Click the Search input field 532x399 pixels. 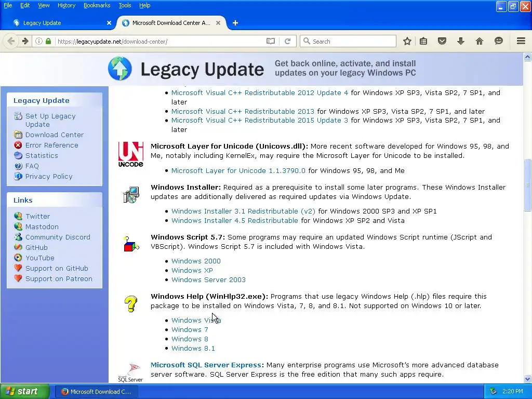coord(348,41)
